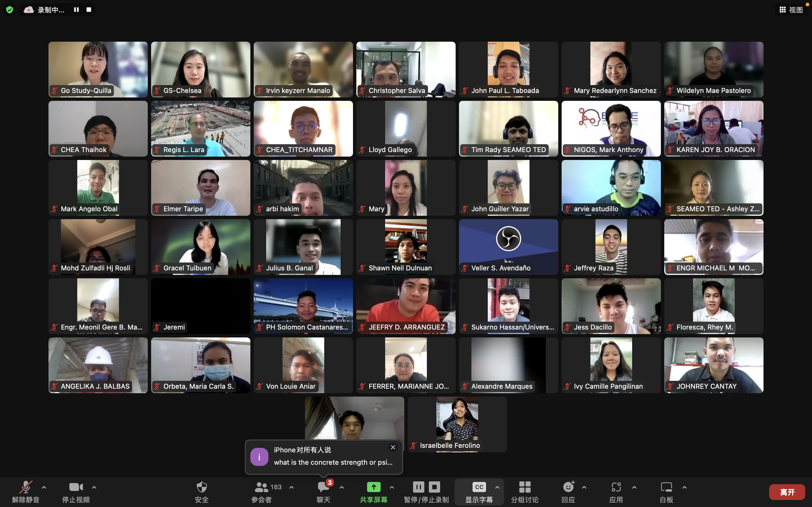This screenshot has width=812, height=507.
Task: Open Breakout Rooms grid icon
Action: [524, 487]
